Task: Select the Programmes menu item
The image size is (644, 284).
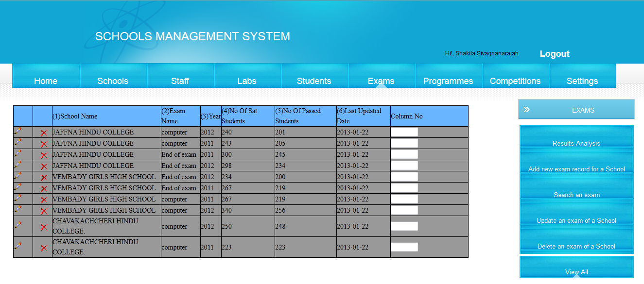Action: pos(448,81)
